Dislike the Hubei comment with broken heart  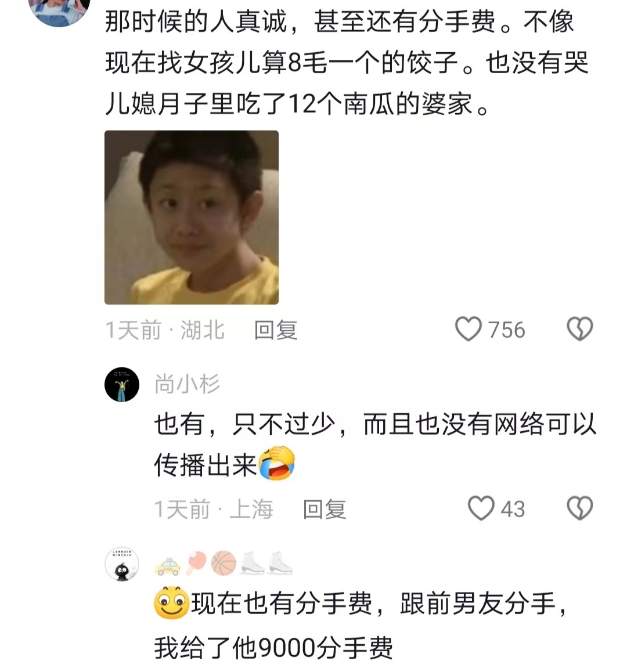click(x=580, y=329)
